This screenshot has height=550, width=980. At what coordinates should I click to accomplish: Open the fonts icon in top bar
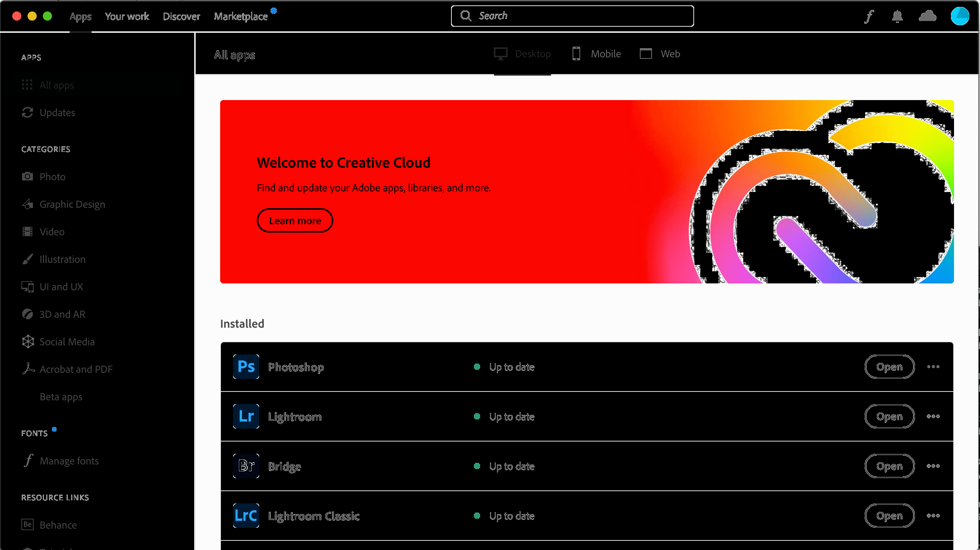tap(869, 16)
